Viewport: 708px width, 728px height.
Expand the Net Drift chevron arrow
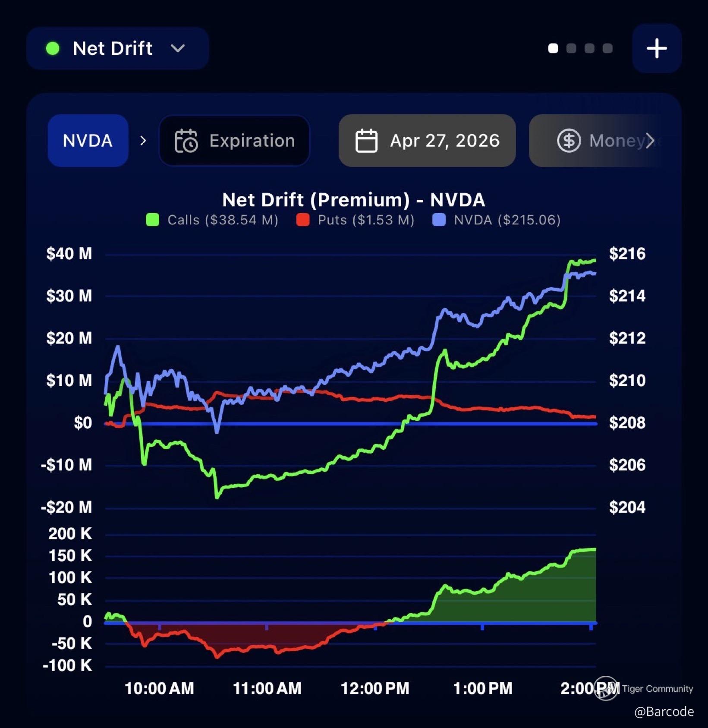point(178,48)
